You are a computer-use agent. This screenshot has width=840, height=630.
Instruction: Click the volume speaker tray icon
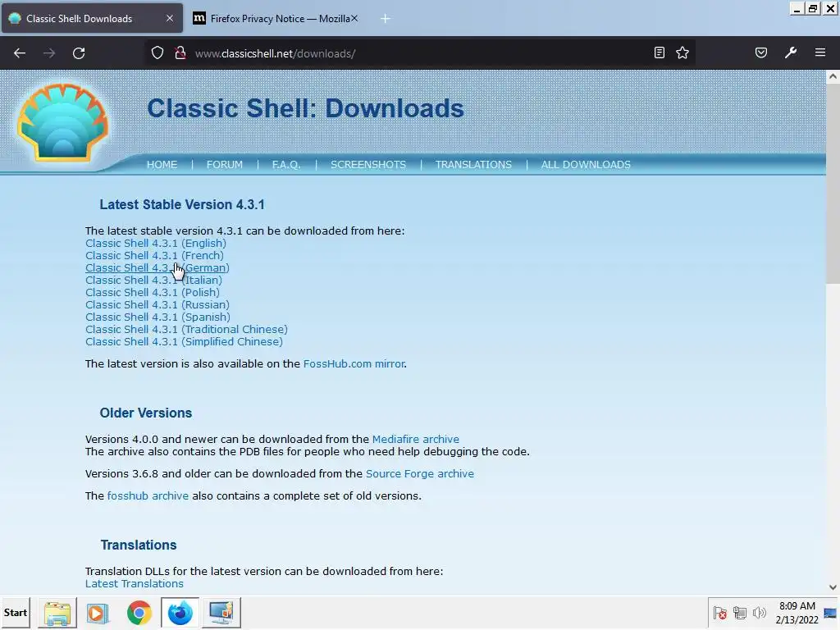[759, 613]
